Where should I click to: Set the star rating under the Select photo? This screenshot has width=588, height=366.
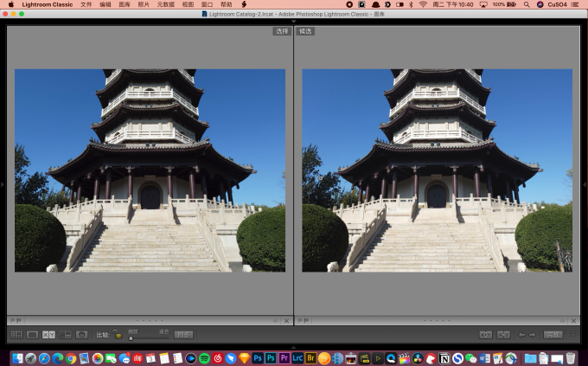coord(150,321)
